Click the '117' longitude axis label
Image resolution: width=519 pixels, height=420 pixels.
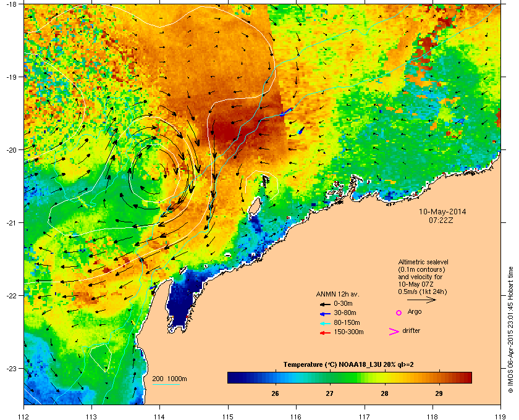[x=365, y=416]
